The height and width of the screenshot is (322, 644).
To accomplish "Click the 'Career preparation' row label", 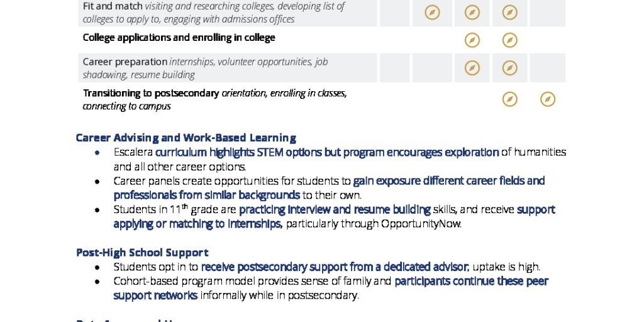I will click(125, 62).
